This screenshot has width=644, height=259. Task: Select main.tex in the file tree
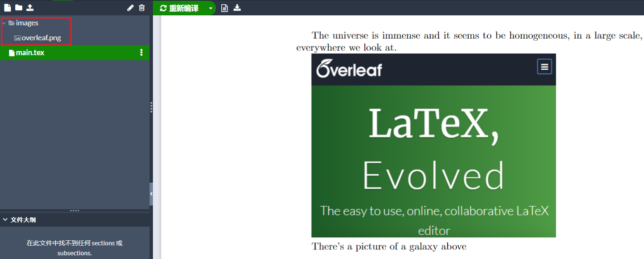coord(75,53)
